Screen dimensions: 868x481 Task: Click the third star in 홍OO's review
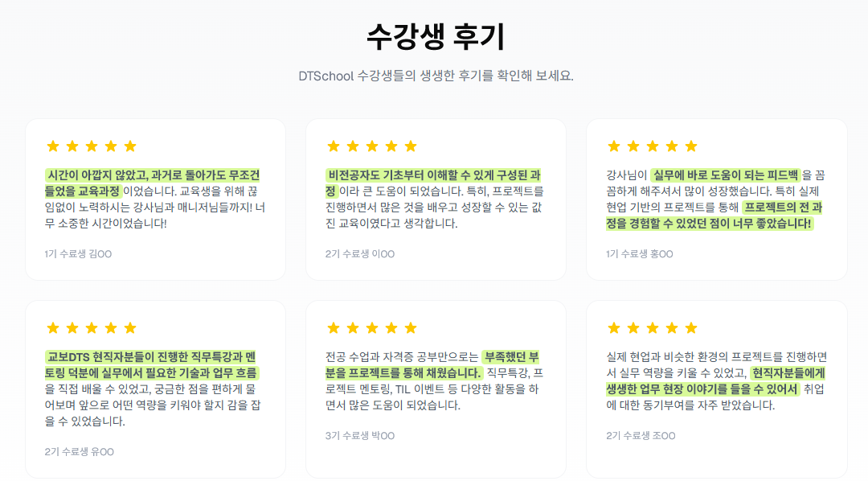pos(653,146)
